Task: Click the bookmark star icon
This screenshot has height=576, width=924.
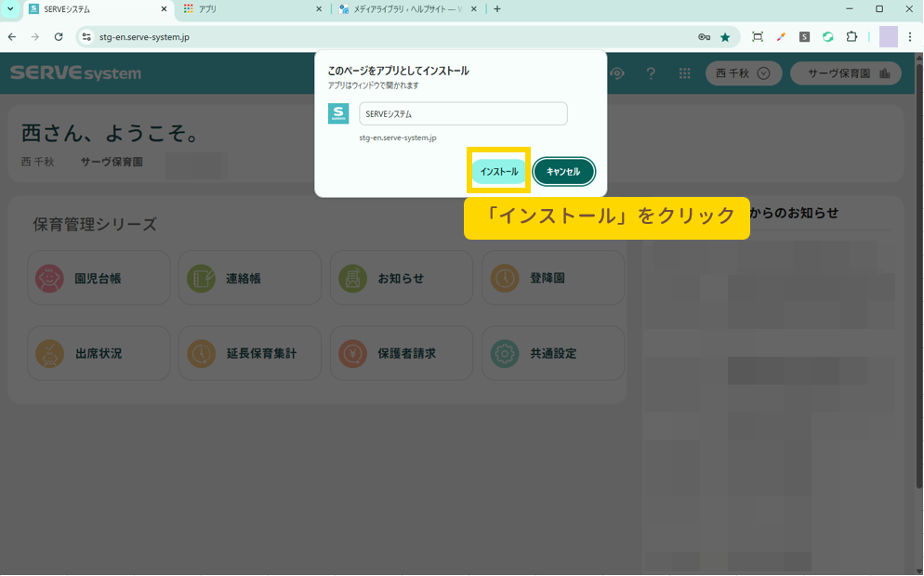Action: tap(725, 37)
